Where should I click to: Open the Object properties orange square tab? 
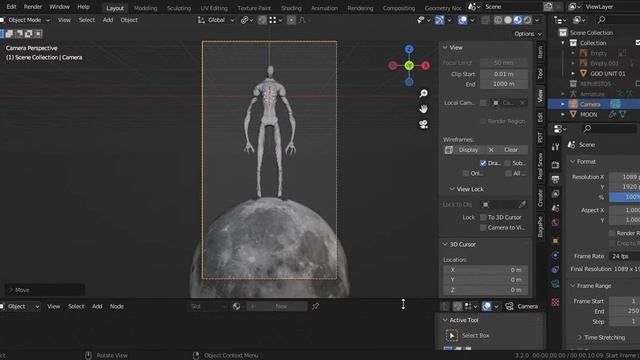555,241
